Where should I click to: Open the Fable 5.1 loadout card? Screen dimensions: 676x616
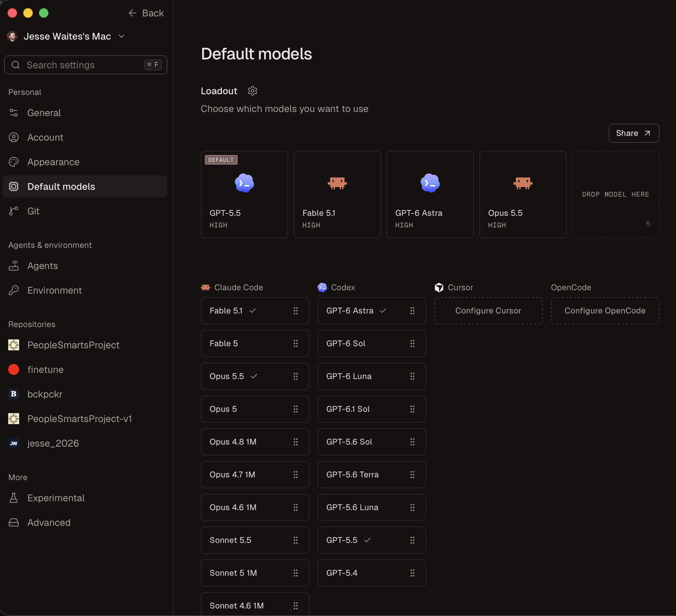pyautogui.click(x=337, y=195)
